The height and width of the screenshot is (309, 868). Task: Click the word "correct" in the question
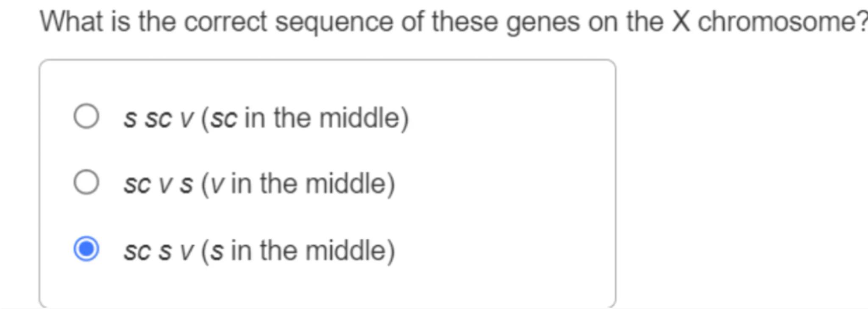tap(225, 21)
